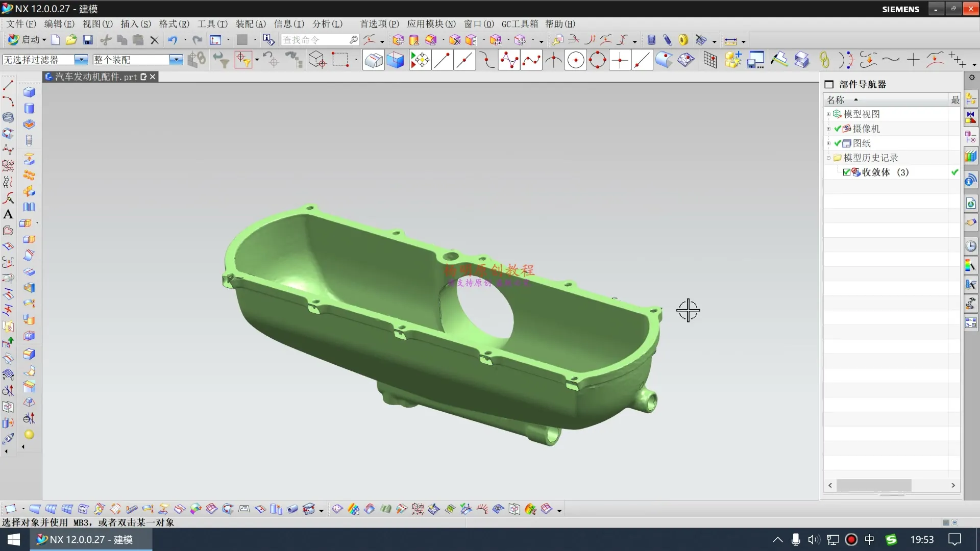This screenshot has height=551, width=980.
Task: Click the Save file icon
Action: (88, 40)
